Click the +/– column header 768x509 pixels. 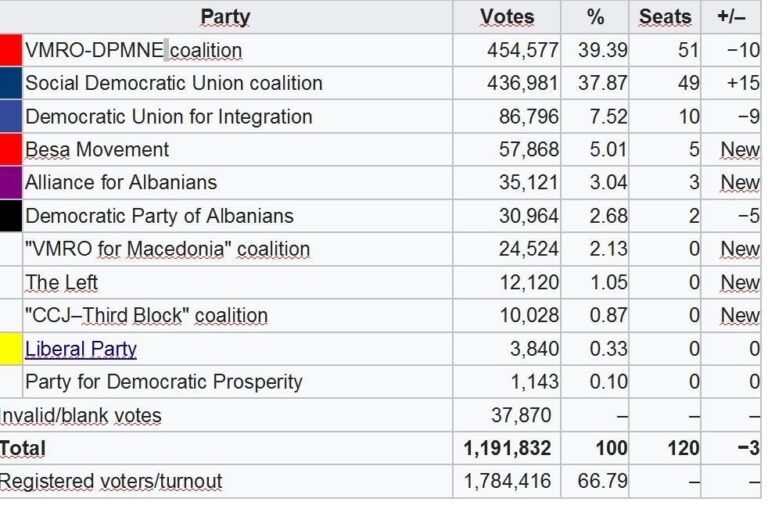pos(731,17)
